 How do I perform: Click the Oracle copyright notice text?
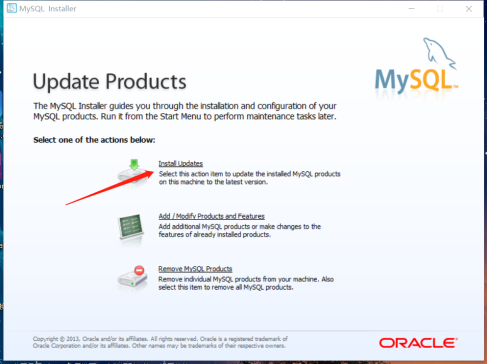[160, 342]
